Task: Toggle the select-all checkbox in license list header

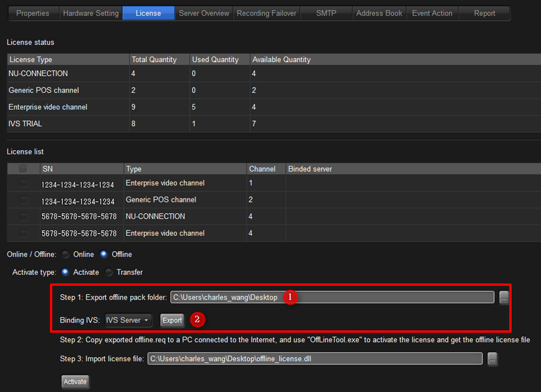Action: (23, 169)
